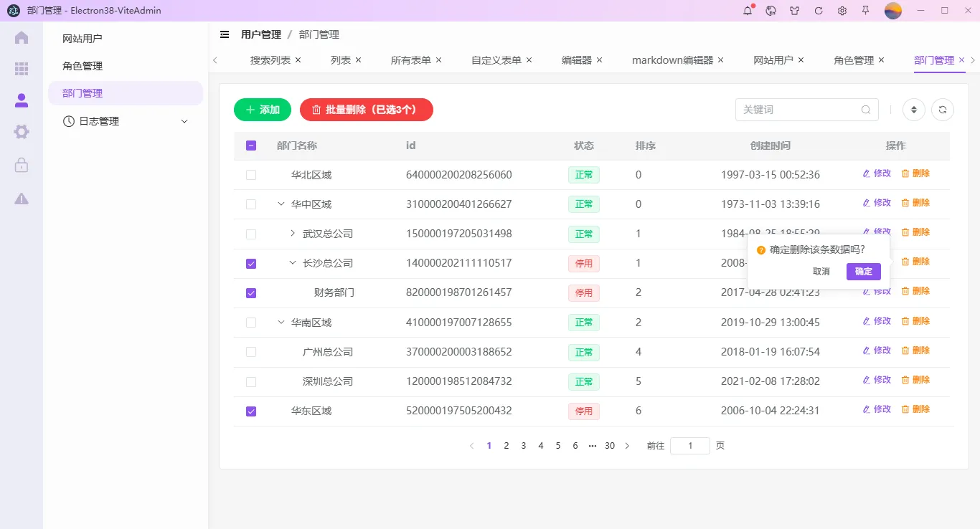Open the 角色管理 menu item in sidebar
The image size is (980, 529).
coord(126,66)
